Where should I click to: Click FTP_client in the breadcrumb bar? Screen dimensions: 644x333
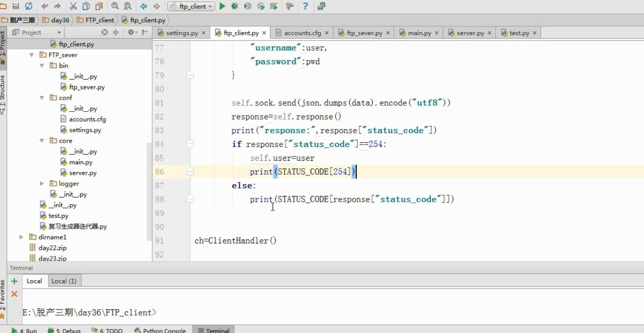pyautogui.click(x=96, y=20)
